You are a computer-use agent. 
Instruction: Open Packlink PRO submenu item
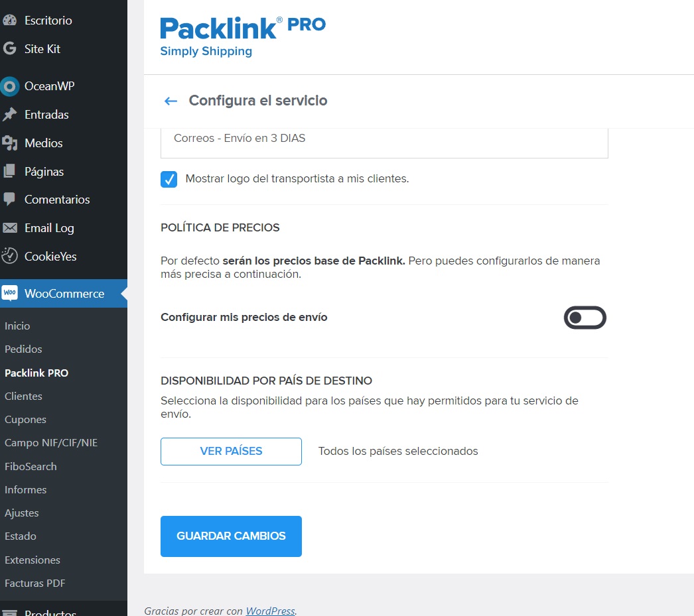36,373
